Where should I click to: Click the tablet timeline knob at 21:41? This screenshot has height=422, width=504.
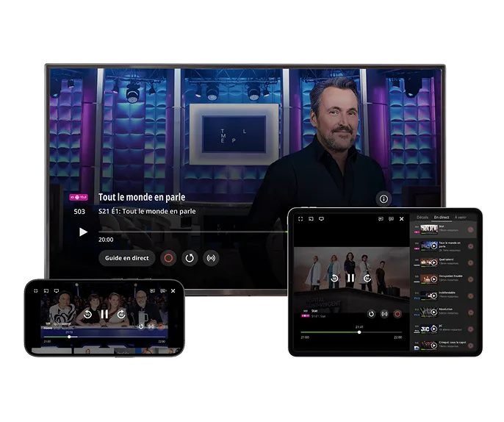(359, 332)
